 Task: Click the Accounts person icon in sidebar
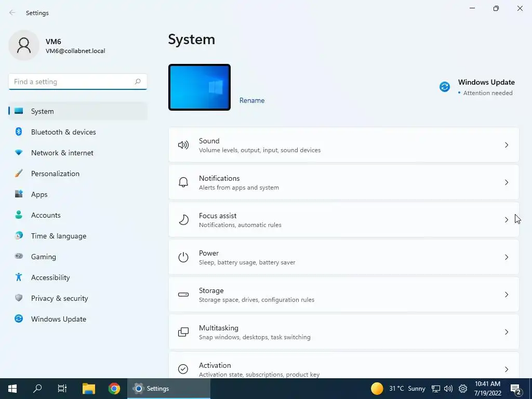tap(19, 215)
